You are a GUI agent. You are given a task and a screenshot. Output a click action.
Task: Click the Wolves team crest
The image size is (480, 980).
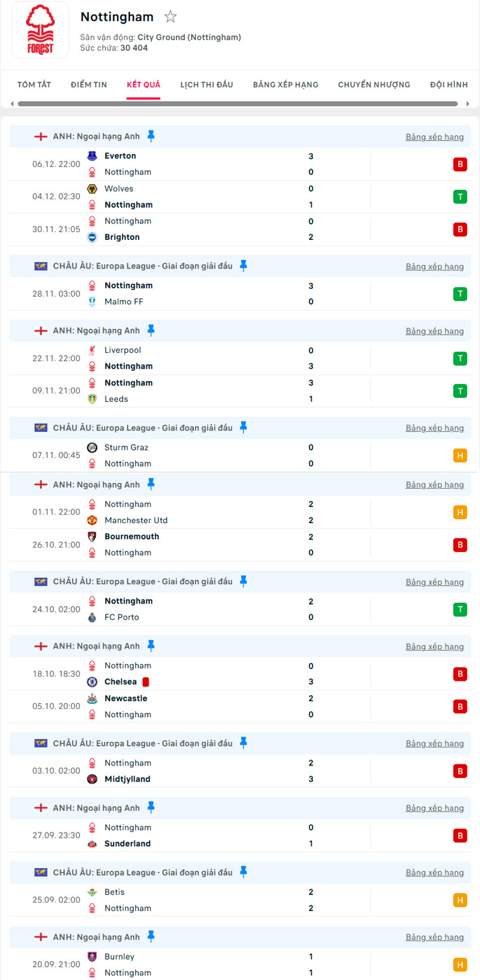(92, 189)
